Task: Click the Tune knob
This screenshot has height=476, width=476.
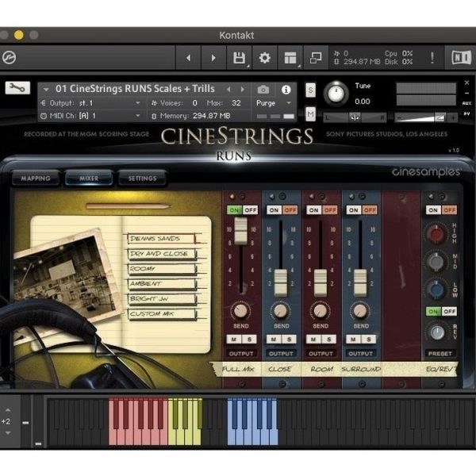Action: pos(336,94)
